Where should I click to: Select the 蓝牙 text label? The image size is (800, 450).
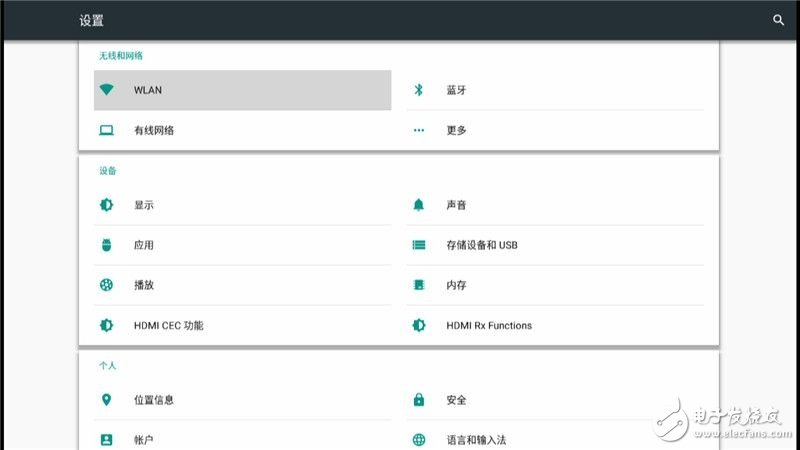click(x=456, y=90)
